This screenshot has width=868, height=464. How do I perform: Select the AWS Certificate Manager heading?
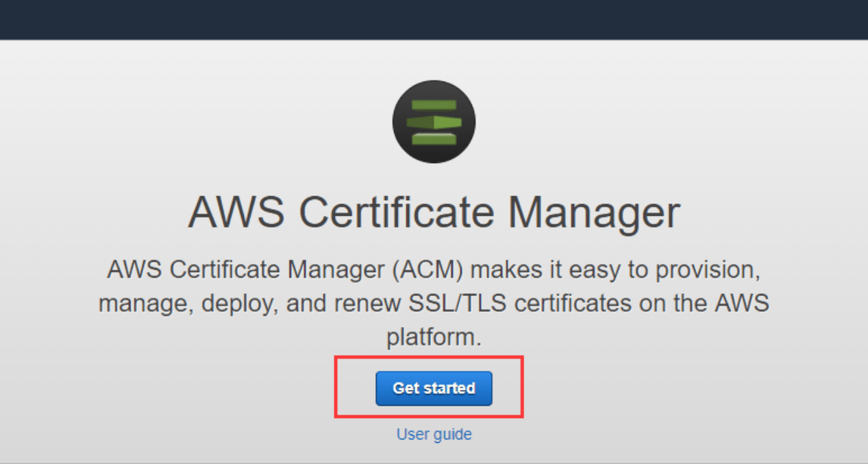click(434, 212)
